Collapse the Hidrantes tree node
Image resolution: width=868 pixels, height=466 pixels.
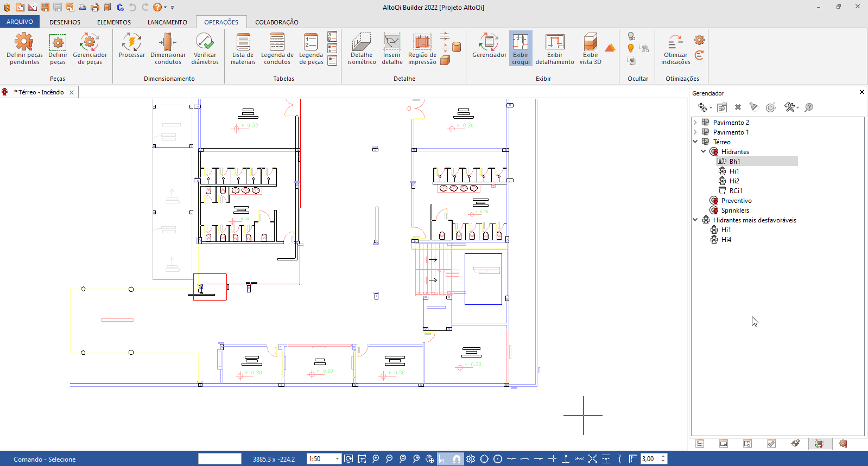tap(704, 152)
